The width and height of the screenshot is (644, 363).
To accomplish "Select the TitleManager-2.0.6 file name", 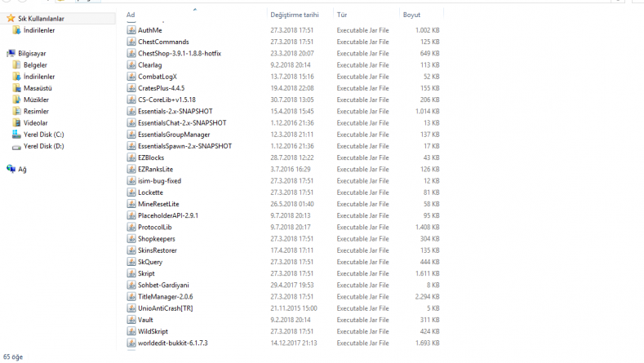I will point(166,296).
